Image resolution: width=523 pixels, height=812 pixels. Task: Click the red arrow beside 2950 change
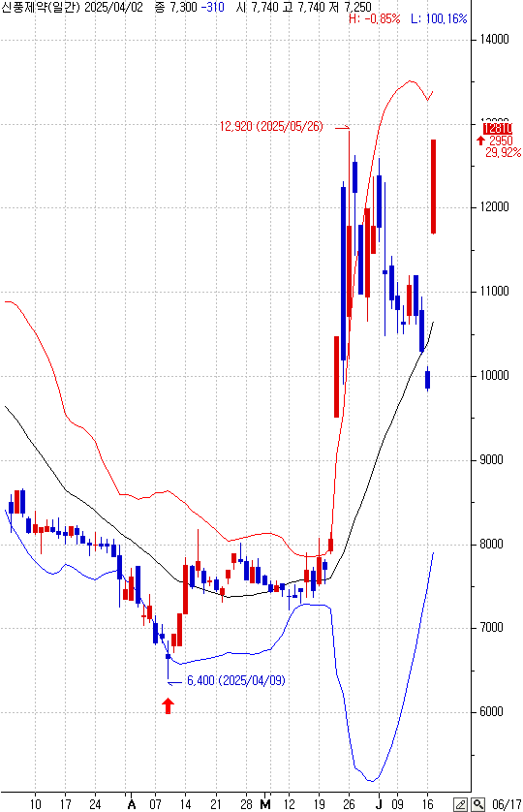coord(480,141)
